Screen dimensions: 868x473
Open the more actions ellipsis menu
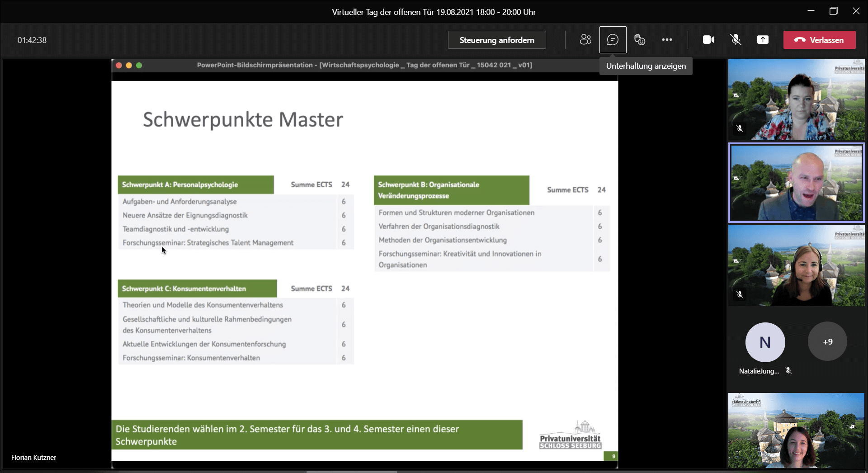click(667, 40)
